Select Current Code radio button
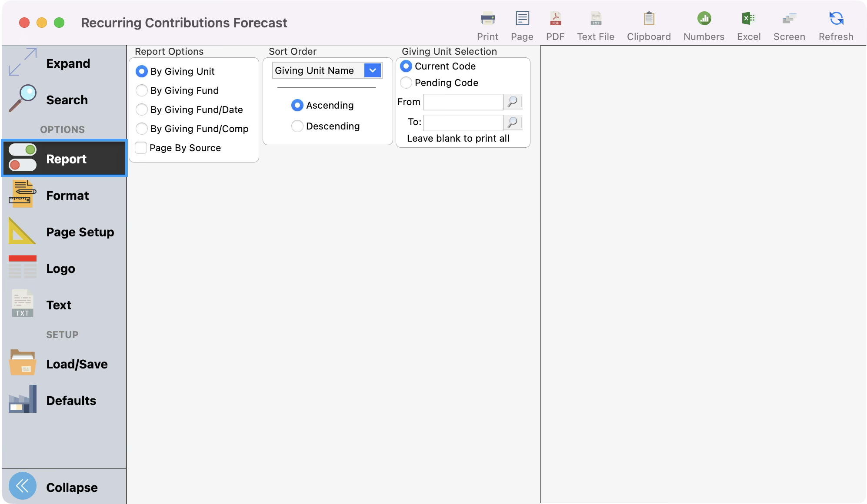The width and height of the screenshot is (867, 504). pos(406,66)
